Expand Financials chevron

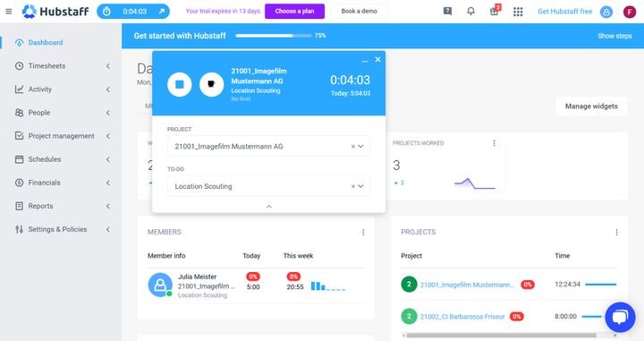click(107, 183)
